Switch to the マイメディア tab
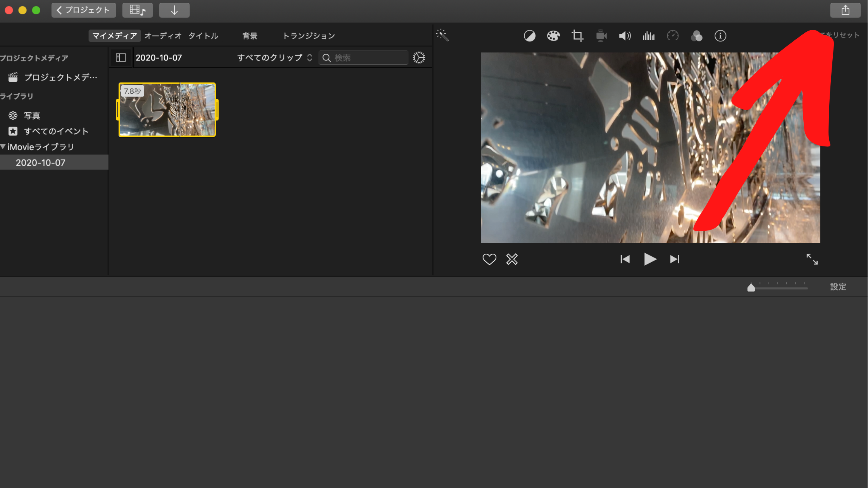 click(x=115, y=36)
